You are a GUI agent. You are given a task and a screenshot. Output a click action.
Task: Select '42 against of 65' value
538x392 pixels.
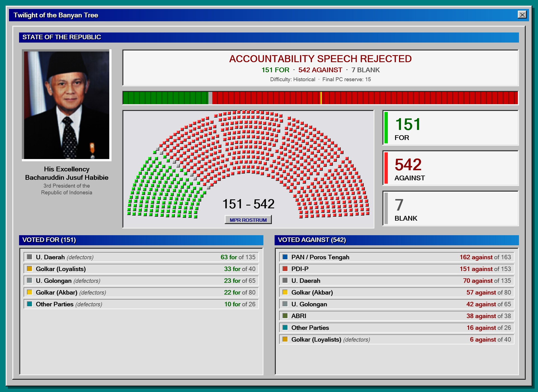click(x=488, y=304)
